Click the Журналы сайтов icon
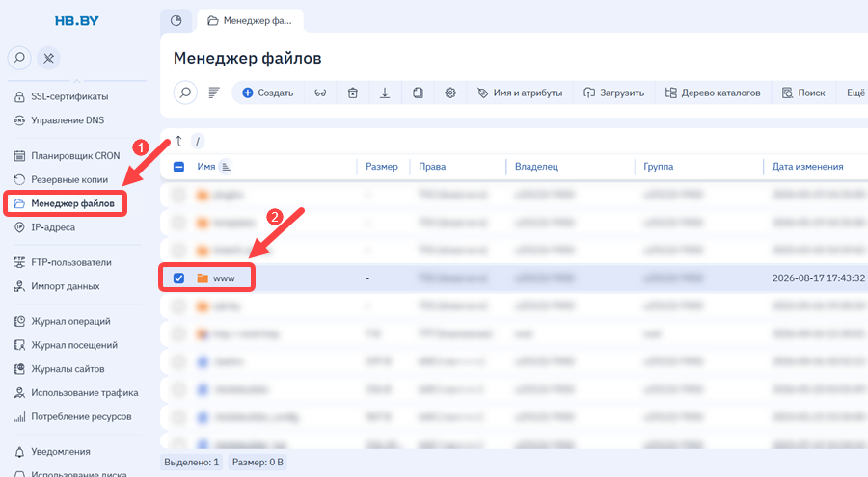868x477 pixels. coord(19,368)
